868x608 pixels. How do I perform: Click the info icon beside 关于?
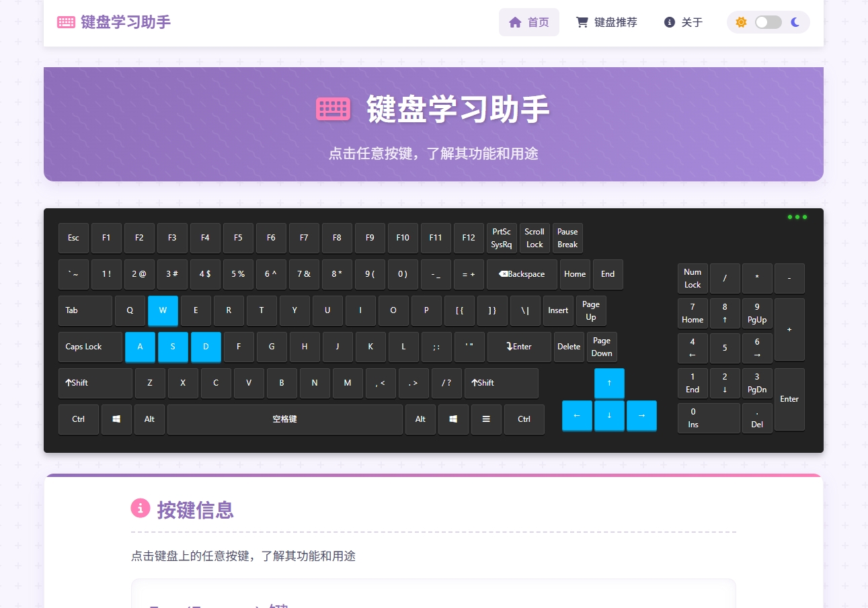point(669,21)
